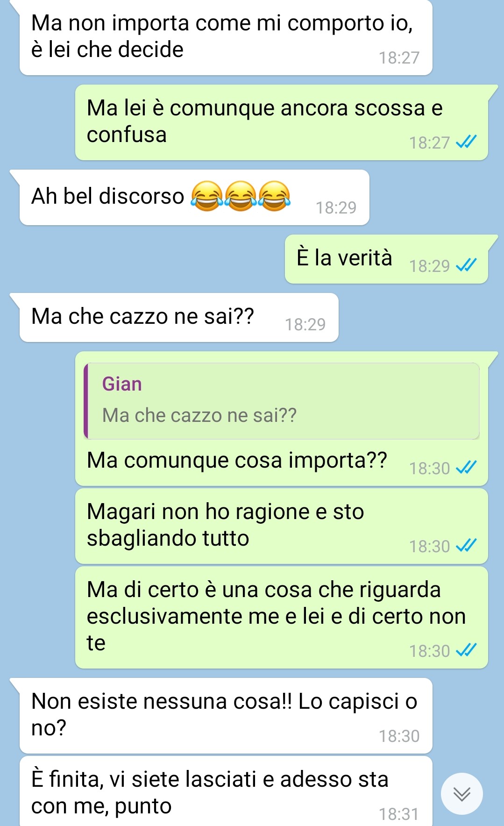The height and width of the screenshot is (826, 504).
Task: Tap the scroll-to-bottom double chevron button
Action: [x=461, y=794]
